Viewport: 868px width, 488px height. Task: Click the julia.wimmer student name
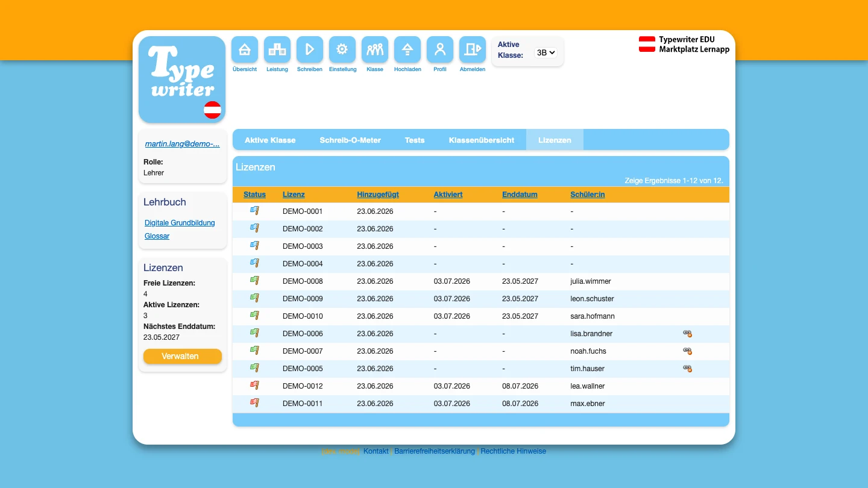[x=591, y=281]
